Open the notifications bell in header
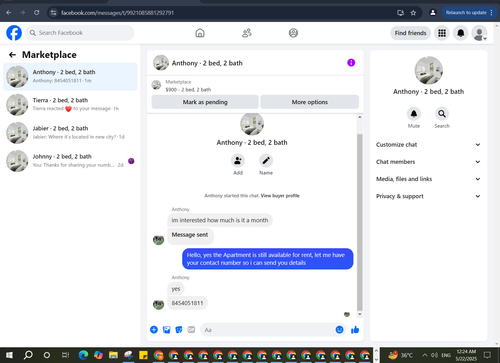This screenshot has height=363, width=500. pyautogui.click(x=460, y=33)
